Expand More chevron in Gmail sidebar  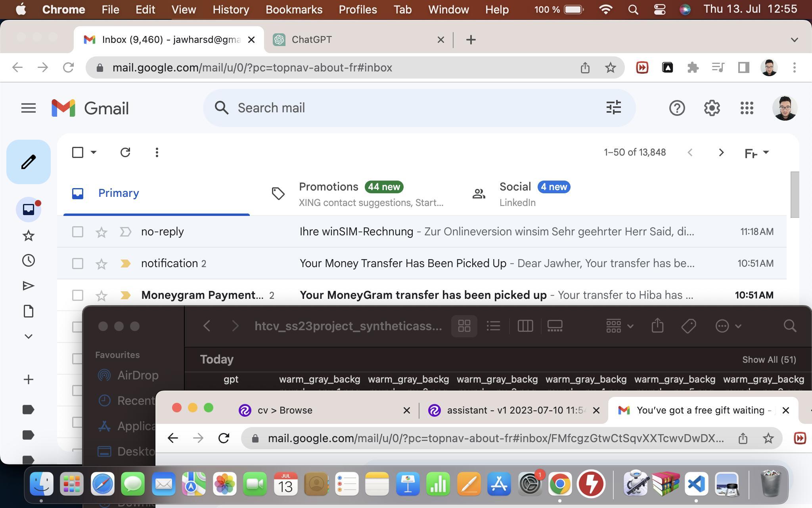[29, 337]
